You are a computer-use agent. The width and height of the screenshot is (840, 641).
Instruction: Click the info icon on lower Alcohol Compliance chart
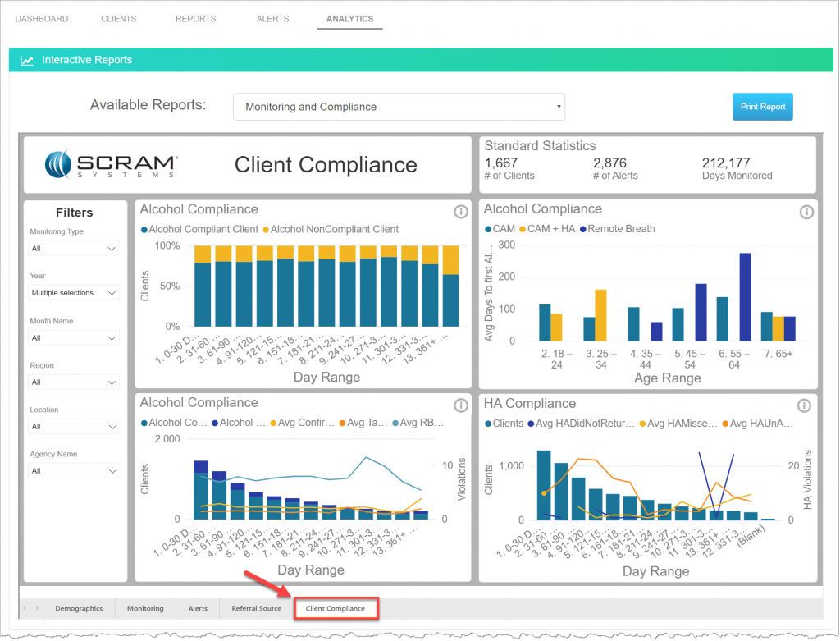(x=460, y=405)
